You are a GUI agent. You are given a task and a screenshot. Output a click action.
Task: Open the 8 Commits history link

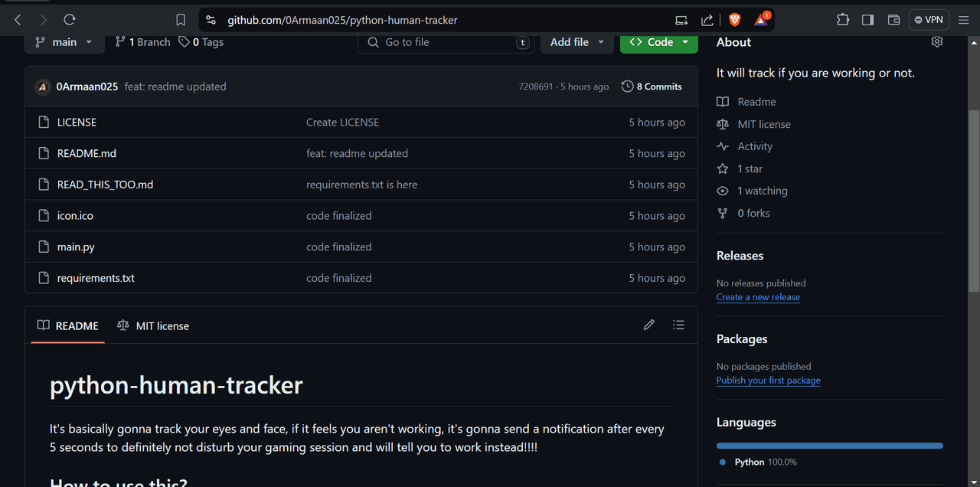pyautogui.click(x=652, y=87)
